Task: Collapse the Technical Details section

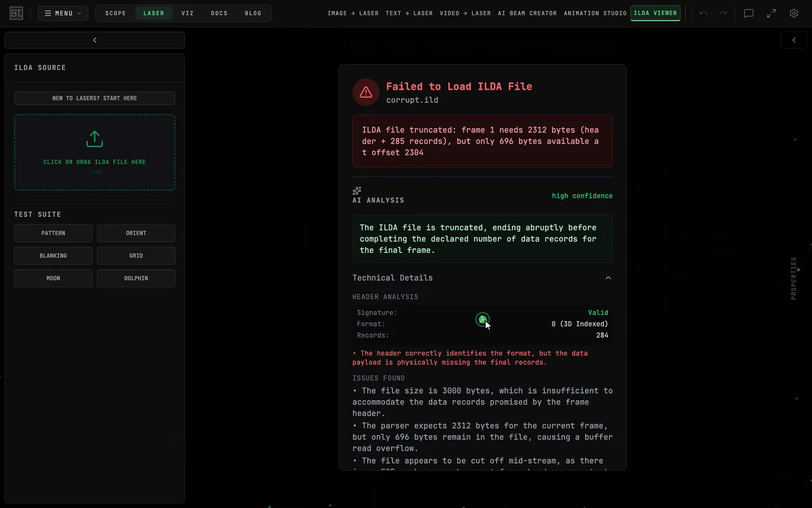Action: pyautogui.click(x=482, y=277)
